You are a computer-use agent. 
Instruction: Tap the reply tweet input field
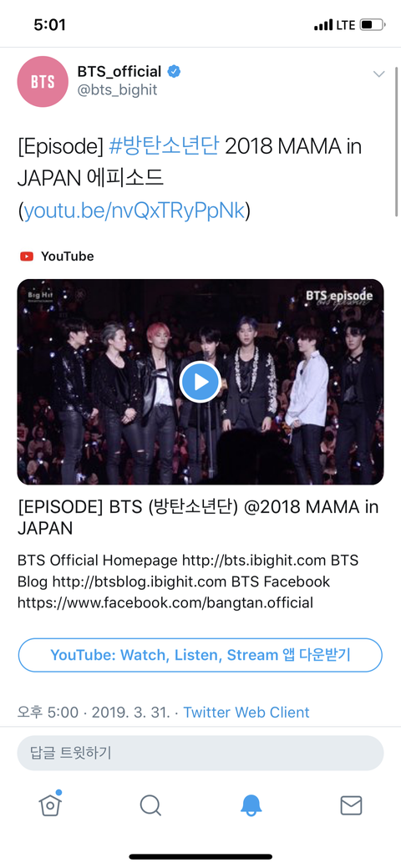click(x=200, y=753)
